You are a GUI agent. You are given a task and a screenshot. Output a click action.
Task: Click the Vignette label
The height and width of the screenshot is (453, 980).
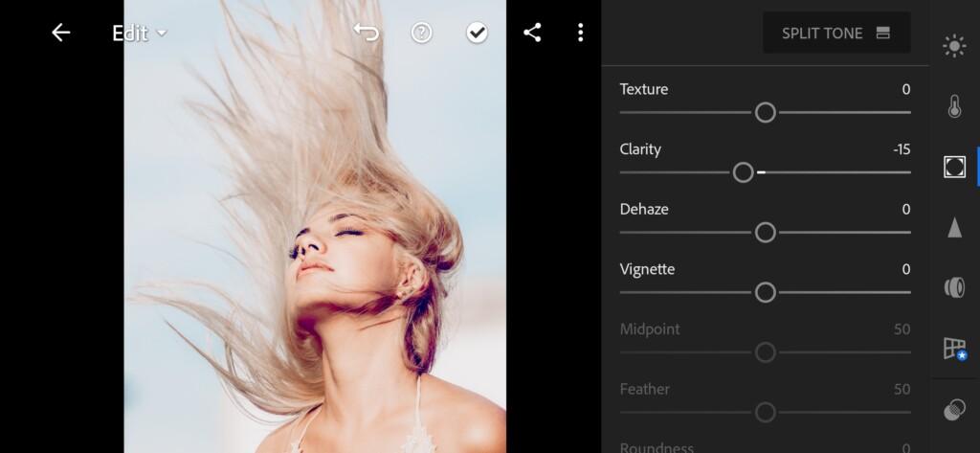(x=647, y=269)
